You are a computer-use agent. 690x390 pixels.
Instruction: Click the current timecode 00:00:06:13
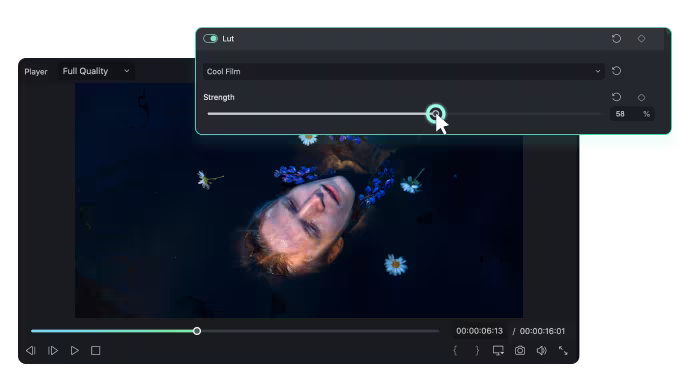click(479, 331)
